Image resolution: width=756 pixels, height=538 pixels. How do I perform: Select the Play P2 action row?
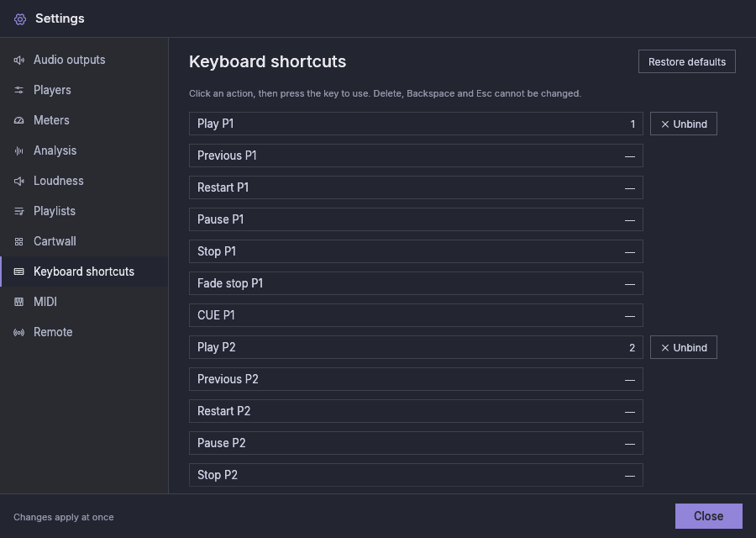click(416, 347)
